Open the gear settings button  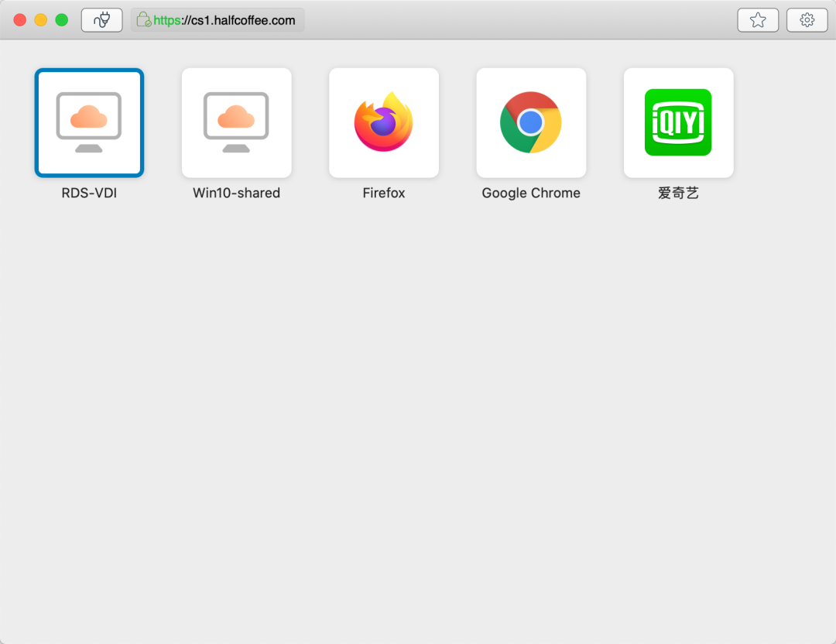[807, 20]
